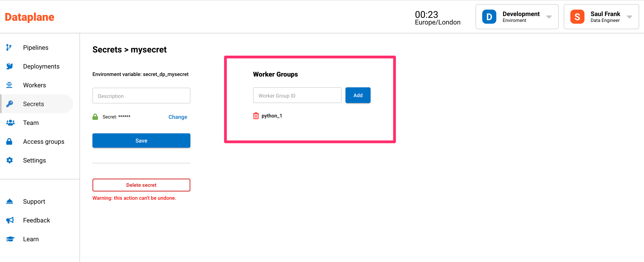Click the Pipelines icon in sidebar
The image size is (644, 262).
[x=10, y=47]
